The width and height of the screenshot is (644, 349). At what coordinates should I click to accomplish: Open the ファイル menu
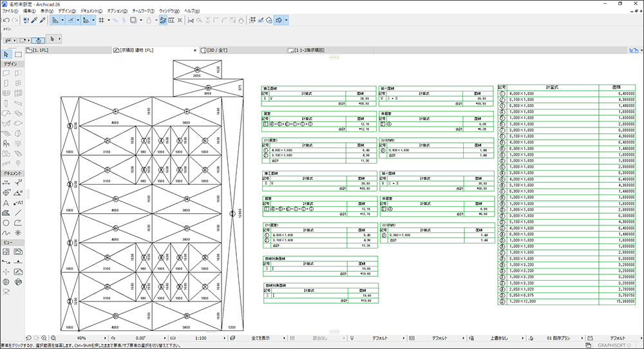click(10, 11)
